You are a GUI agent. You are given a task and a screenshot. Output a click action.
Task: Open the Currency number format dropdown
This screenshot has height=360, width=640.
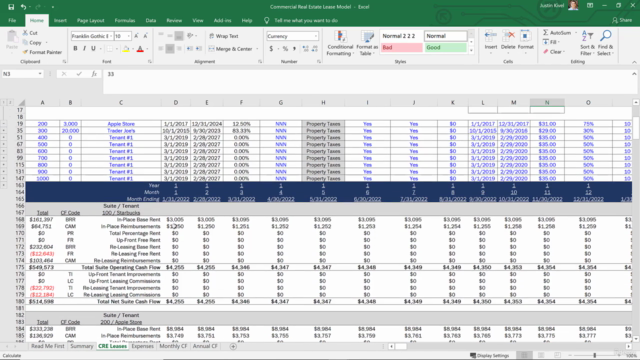(x=316, y=36)
